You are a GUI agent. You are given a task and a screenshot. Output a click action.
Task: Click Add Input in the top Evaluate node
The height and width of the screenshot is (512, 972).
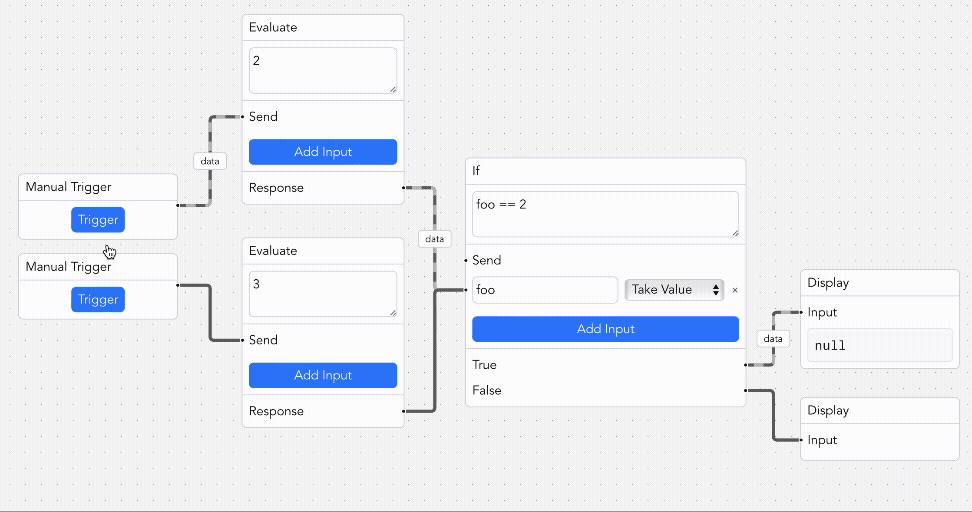pyautogui.click(x=322, y=152)
